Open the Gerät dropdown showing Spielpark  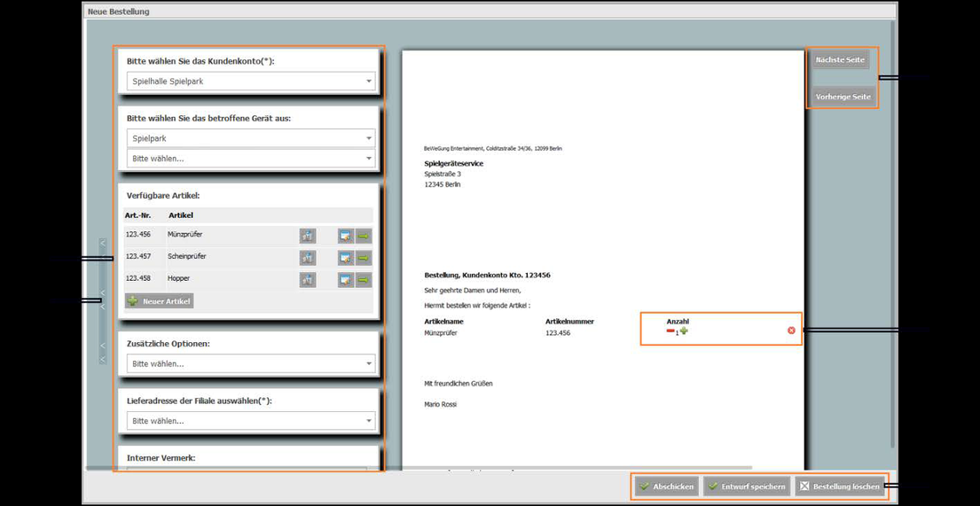point(251,138)
